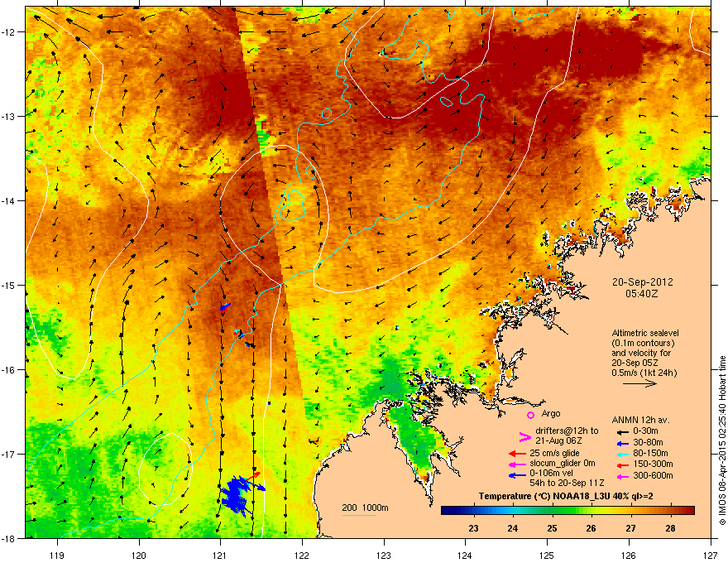
Task: Click the longitude axis label 125
Action: (547, 555)
